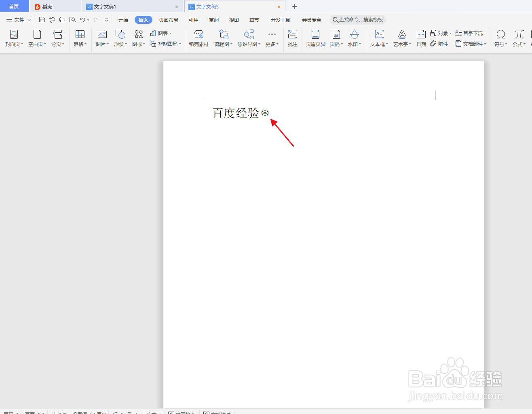Insert smart graphic (智能图形)
This screenshot has width=532, height=414.
coord(166,44)
